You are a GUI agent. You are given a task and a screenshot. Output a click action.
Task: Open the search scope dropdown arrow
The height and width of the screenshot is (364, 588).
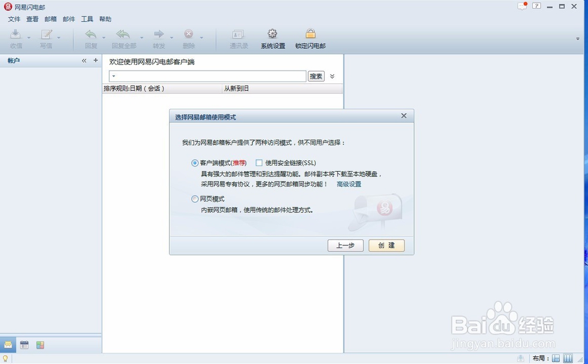point(113,76)
